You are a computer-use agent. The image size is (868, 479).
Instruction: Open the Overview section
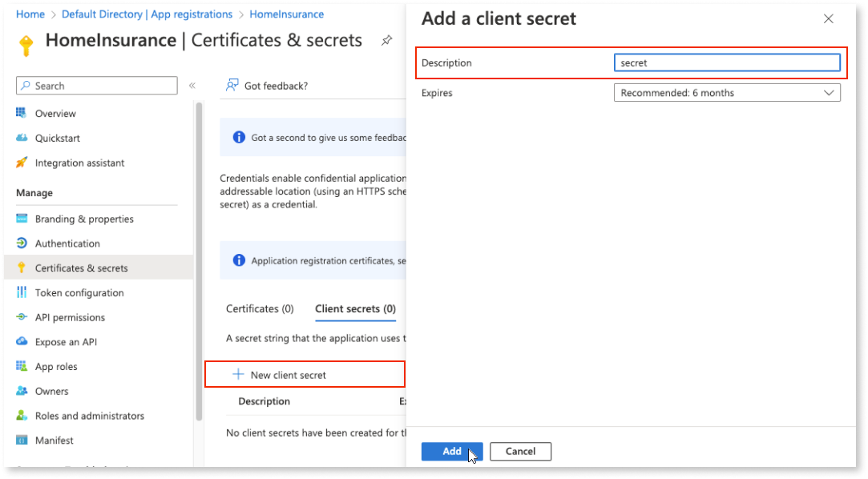55,113
